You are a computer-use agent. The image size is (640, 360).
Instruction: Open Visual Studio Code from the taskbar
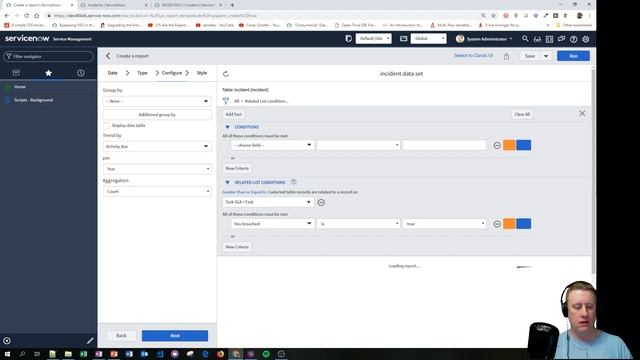(160, 354)
